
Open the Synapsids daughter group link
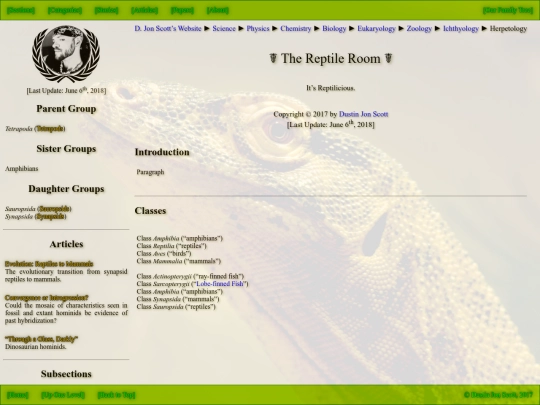pyautogui.click(x=51, y=217)
